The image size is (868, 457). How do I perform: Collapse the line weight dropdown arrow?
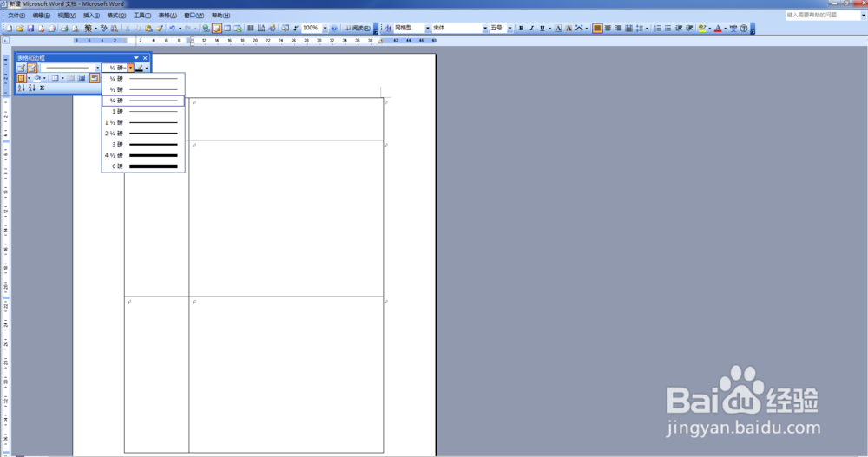tap(131, 68)
